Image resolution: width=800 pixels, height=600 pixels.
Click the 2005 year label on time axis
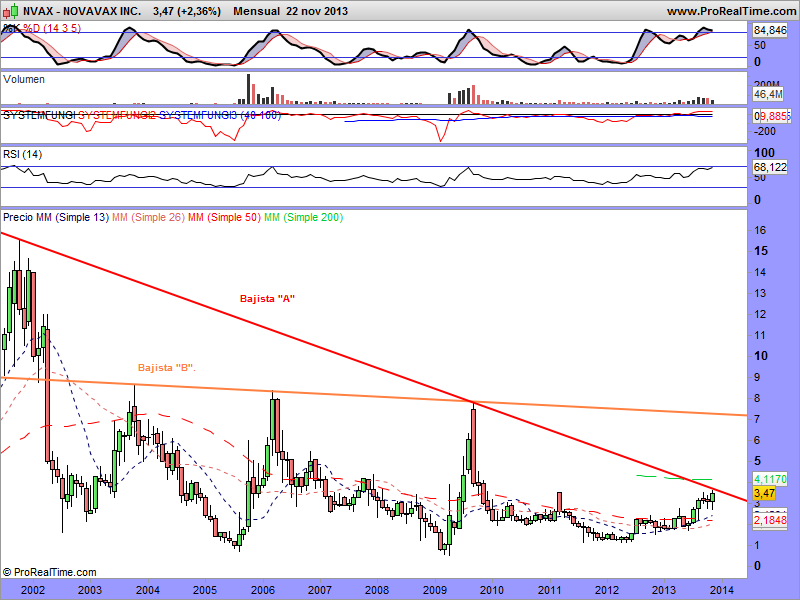(205, 590)
